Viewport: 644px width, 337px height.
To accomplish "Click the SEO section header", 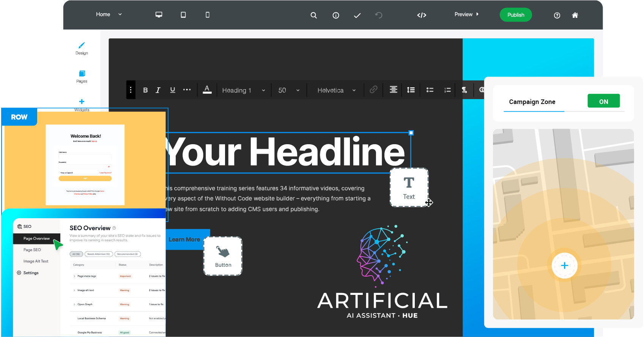I will click(x=24, y=227).
